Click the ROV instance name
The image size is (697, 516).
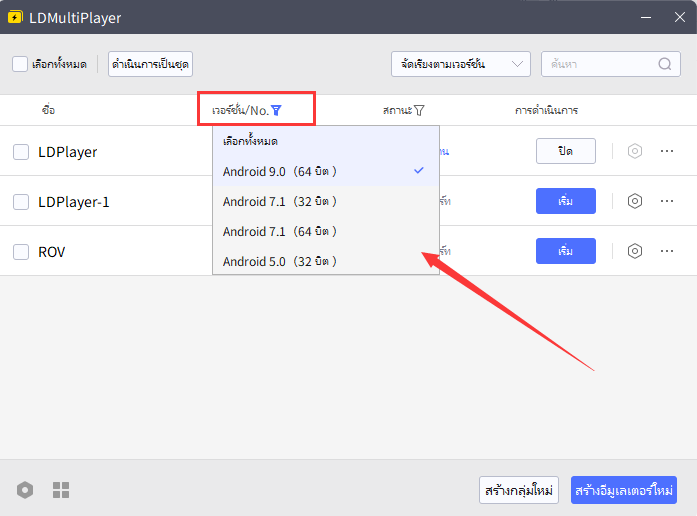[52, 252]
